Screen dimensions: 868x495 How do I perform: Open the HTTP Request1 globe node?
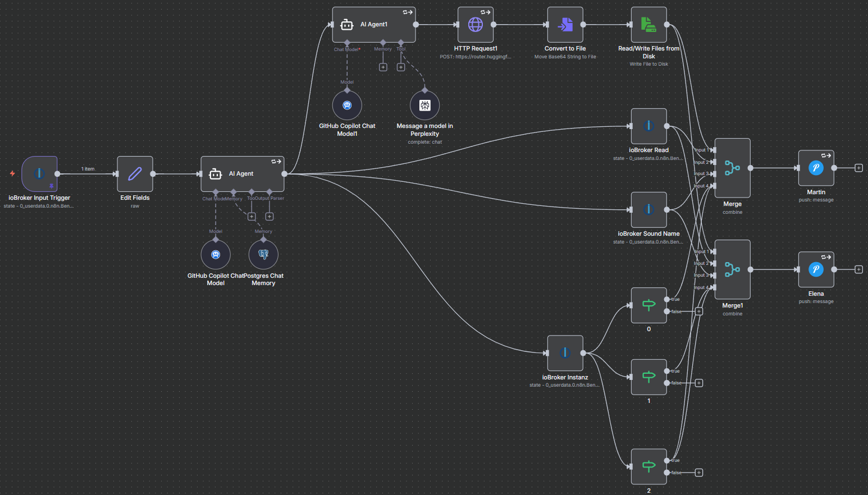tap(476, 25)
